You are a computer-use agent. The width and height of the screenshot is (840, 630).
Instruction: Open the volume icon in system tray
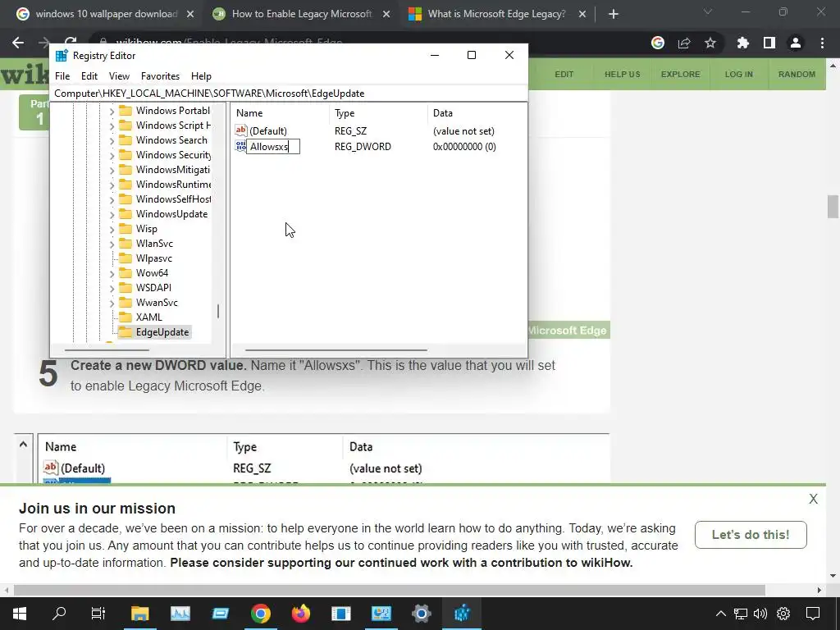pyautogui.click(x=760, y=614)
